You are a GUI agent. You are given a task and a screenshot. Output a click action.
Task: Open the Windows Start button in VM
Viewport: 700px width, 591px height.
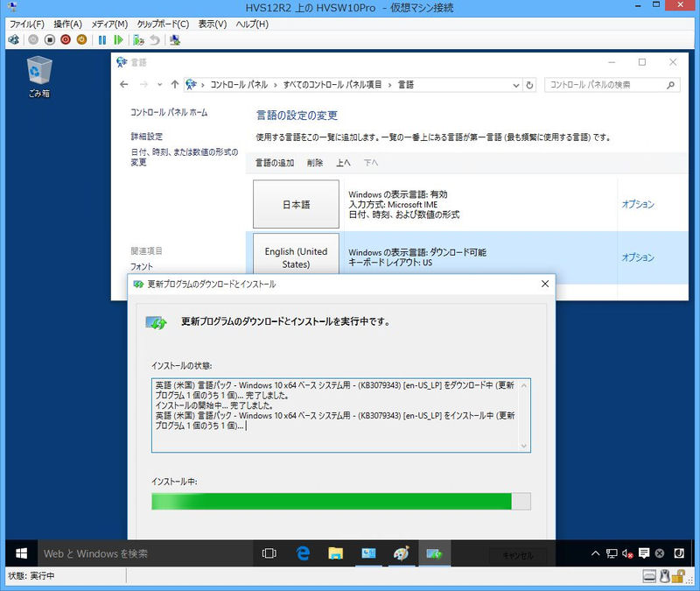tap(21, 553)
